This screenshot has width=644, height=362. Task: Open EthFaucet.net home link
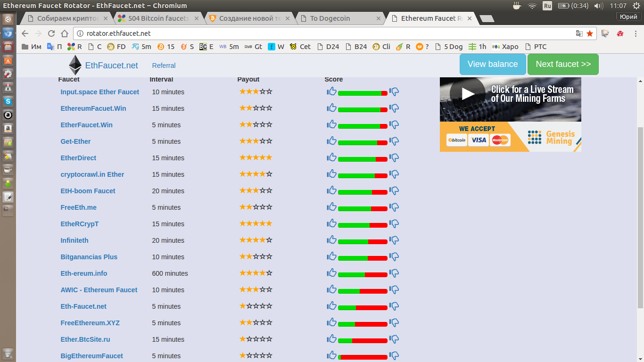coord(111,65)
